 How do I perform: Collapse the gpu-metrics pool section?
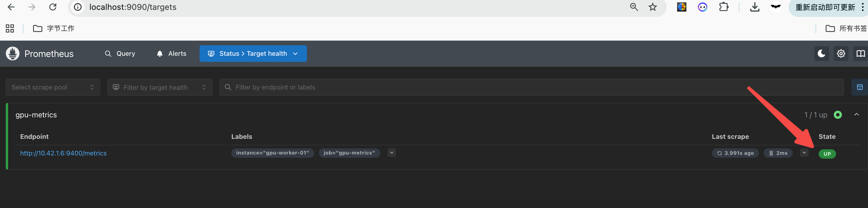[x=856, y=115]
